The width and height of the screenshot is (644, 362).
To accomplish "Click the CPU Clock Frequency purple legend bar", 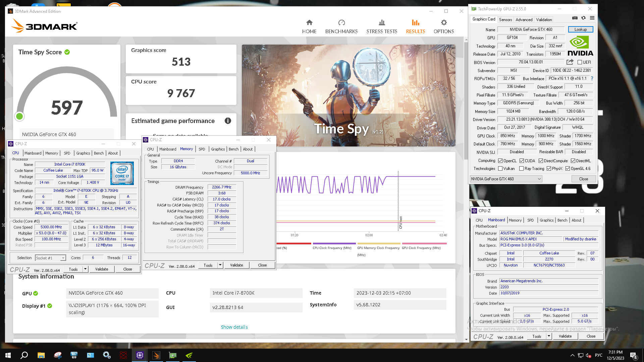I will point(334,244).
